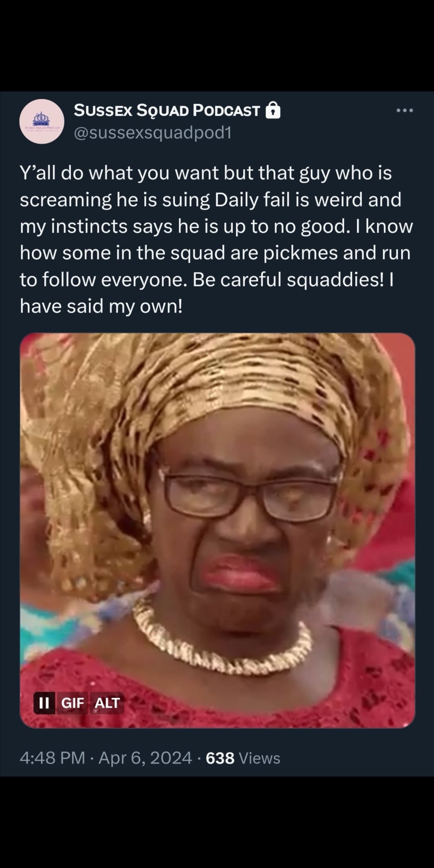Open the @sussexsquadpod1 handle link

pos(153,133)
